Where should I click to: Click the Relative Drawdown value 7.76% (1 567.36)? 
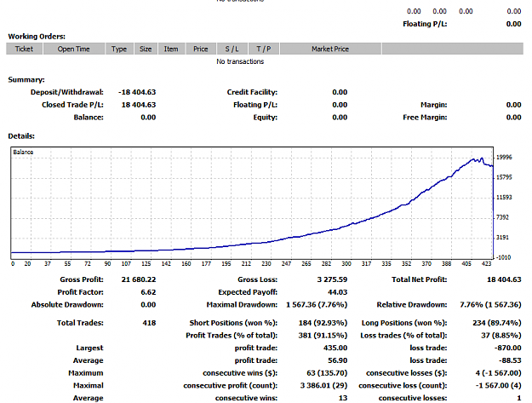pos(490,304)
